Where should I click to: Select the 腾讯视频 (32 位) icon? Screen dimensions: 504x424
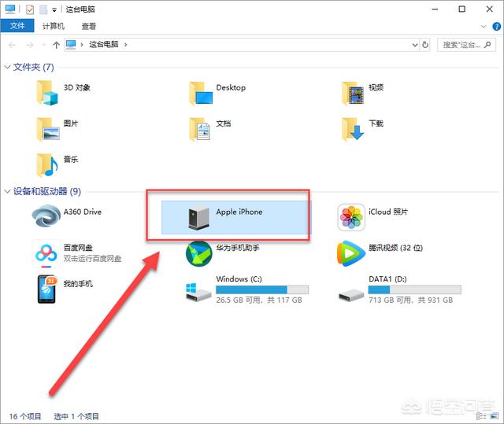pyautogui.click(x=351, y=253)
